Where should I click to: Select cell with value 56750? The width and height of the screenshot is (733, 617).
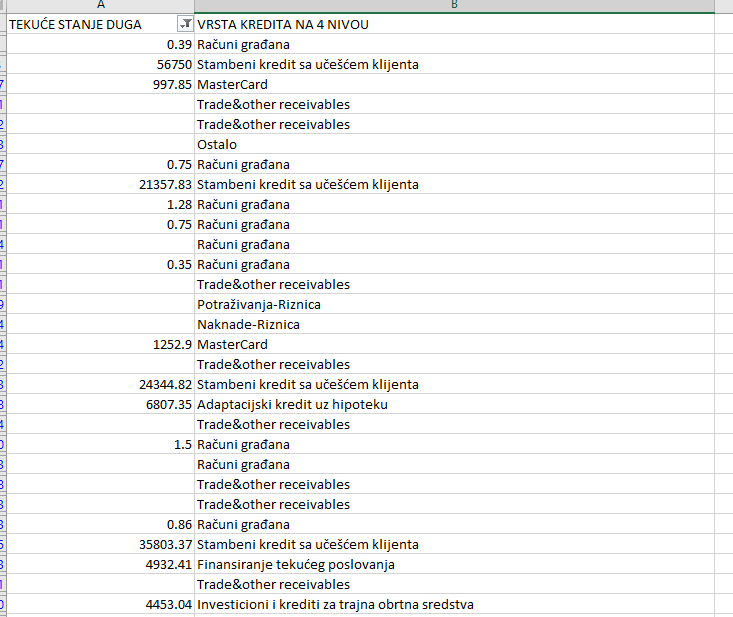(x=101, y=64)
